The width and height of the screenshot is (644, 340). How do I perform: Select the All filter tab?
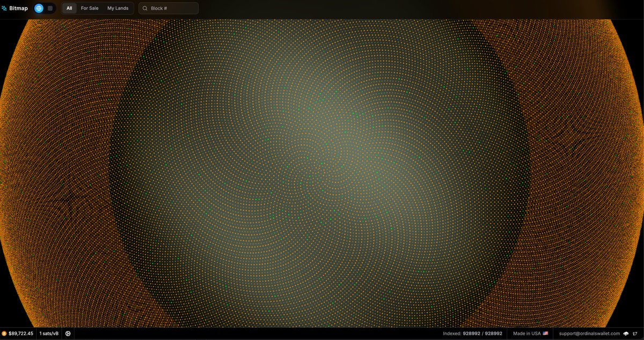[69, 8]
